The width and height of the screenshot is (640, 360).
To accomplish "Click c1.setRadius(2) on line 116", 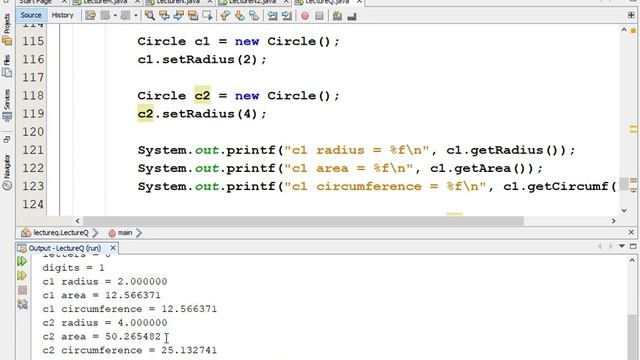I will pyautogui.click(x=202, y=60).
